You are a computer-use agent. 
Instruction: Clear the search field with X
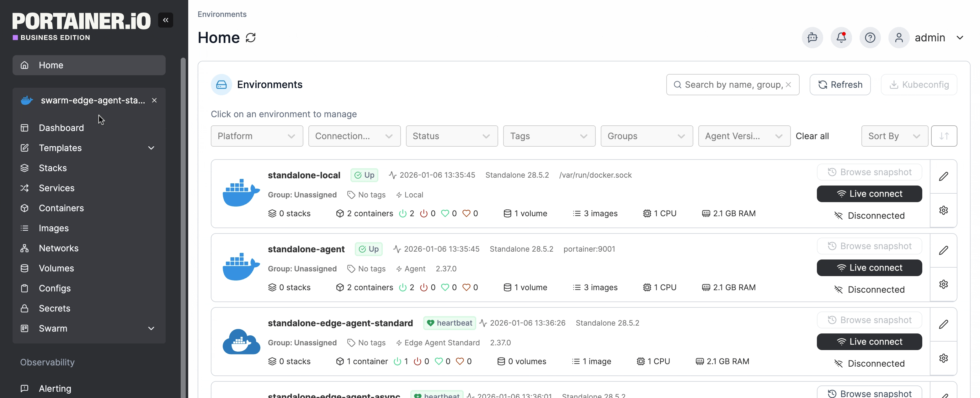788,85
